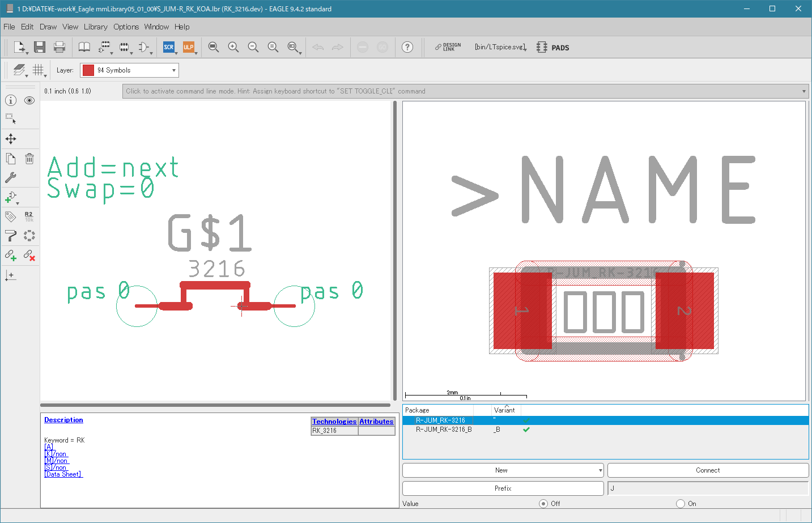Select the Move tool in the left sidebar

pyautogui.click(x=11, y=139)
